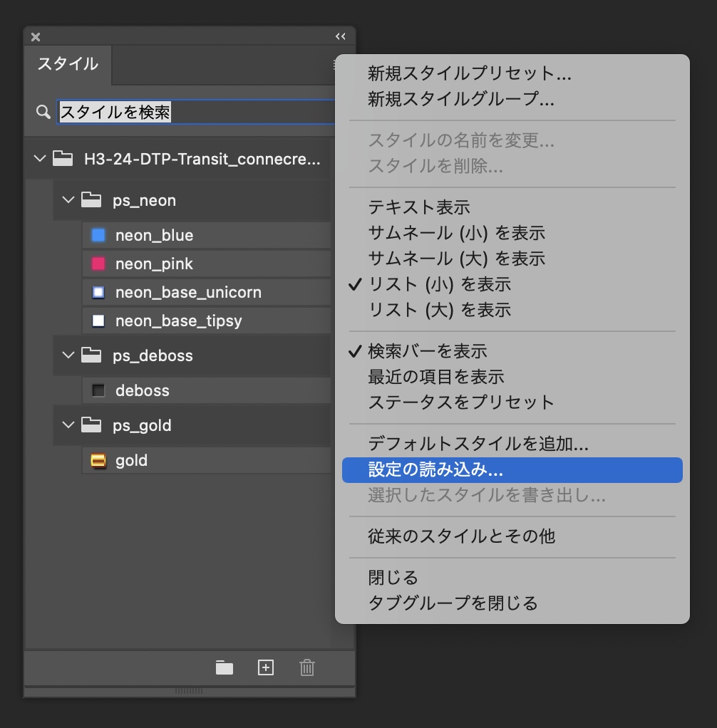This screenshot has height=728, width=717.
Task: Open the new style group folder icon
Action: pyautogui.click(x=224, y=667)
